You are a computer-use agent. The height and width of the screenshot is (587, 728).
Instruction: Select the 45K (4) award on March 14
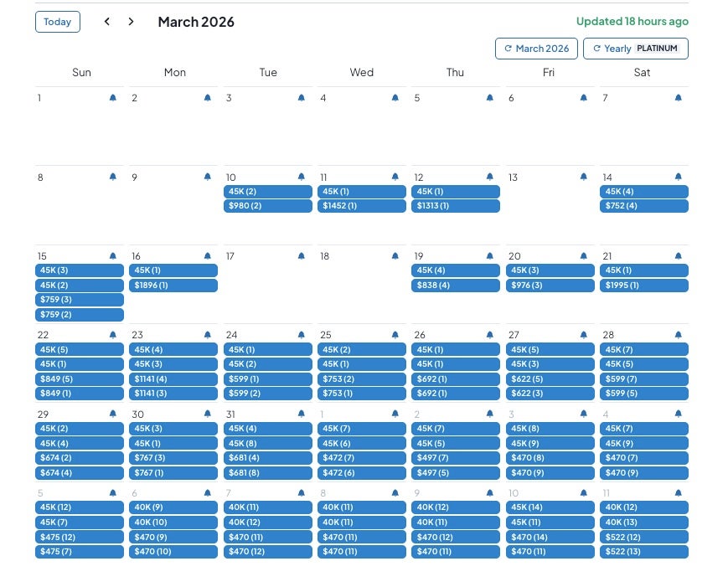[x=643, y=192]
